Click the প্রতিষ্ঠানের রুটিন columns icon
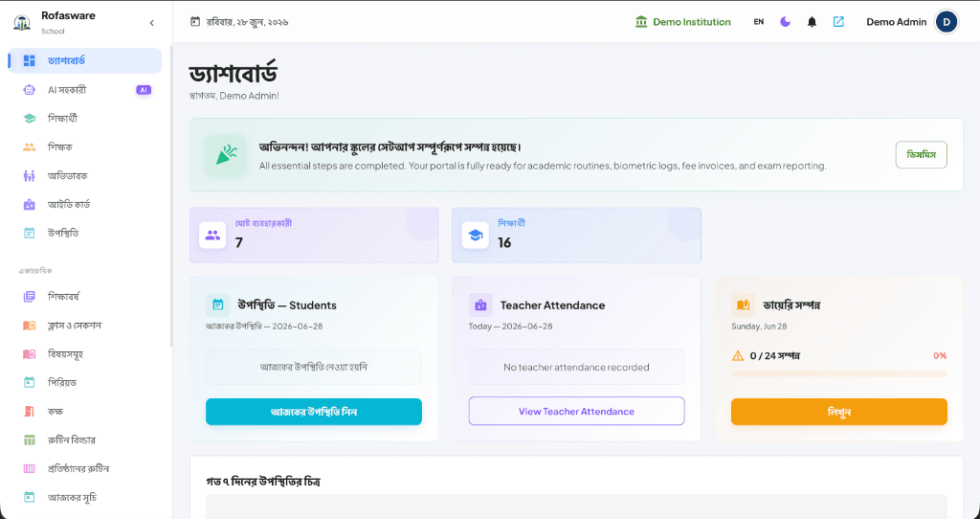 tap(29, 468)
